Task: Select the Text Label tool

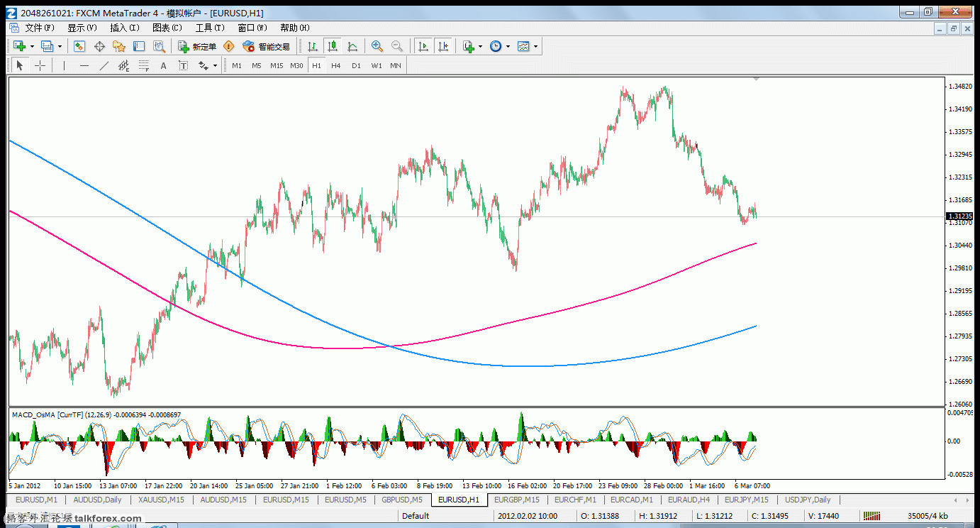Action: click(x=183, y=65)
